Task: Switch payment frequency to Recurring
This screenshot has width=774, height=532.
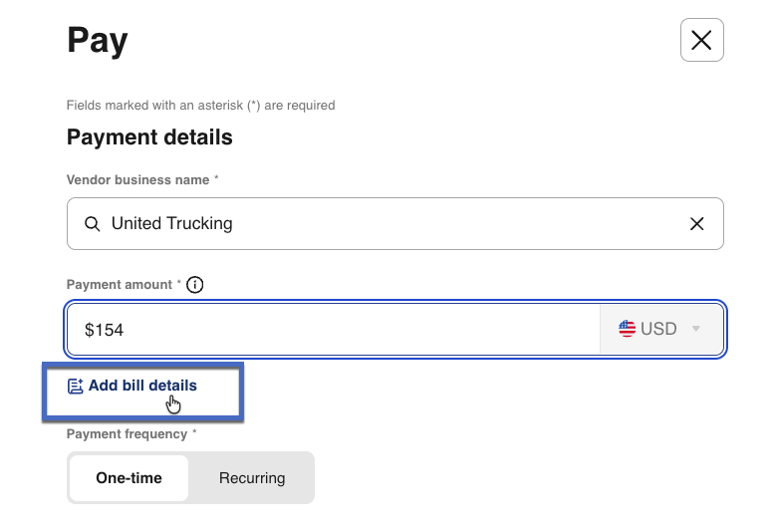Action: click(252, 478)
